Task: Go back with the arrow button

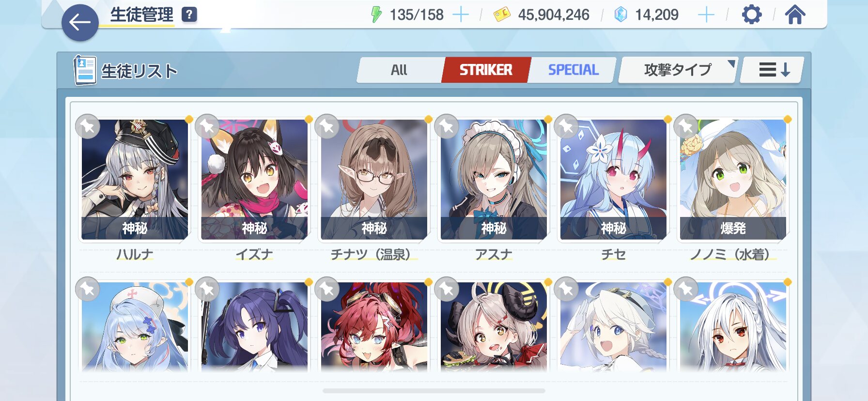Action: [x=80, y=22]
